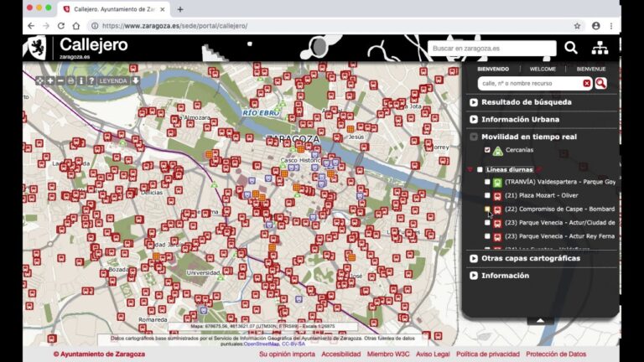Tick the (21) Plaza Mozart - Oliver checkbox
Screen dimensions: 644x362
coord(487,195)
